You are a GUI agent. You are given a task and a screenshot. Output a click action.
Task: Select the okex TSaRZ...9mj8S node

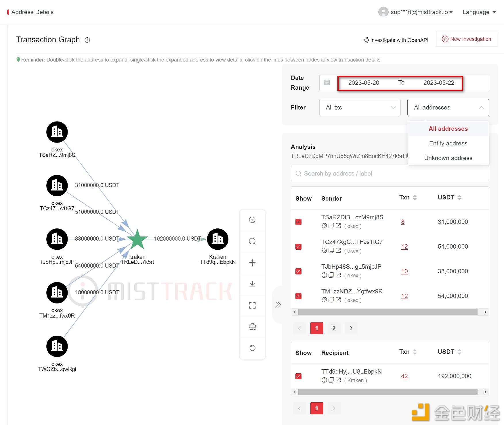point(57,132)
